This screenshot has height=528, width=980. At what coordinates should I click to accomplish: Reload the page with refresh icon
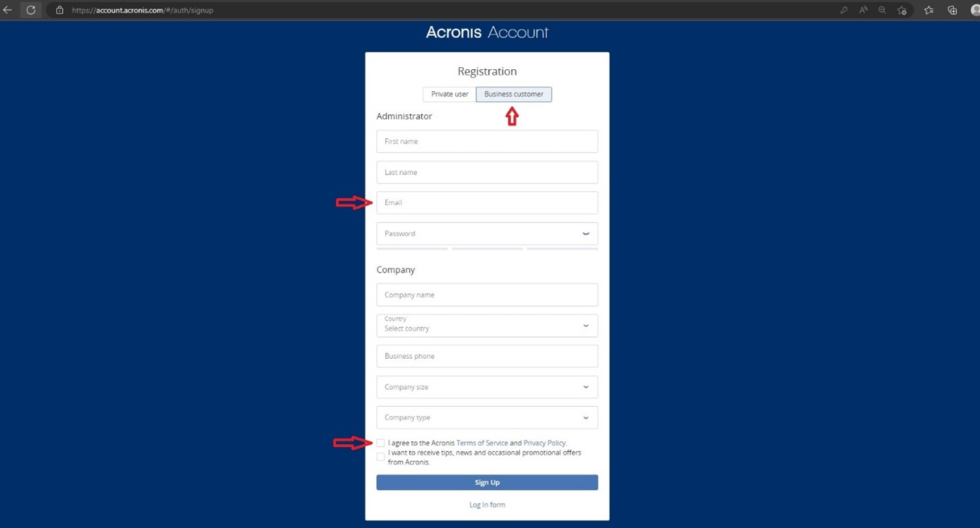(31, 10)
